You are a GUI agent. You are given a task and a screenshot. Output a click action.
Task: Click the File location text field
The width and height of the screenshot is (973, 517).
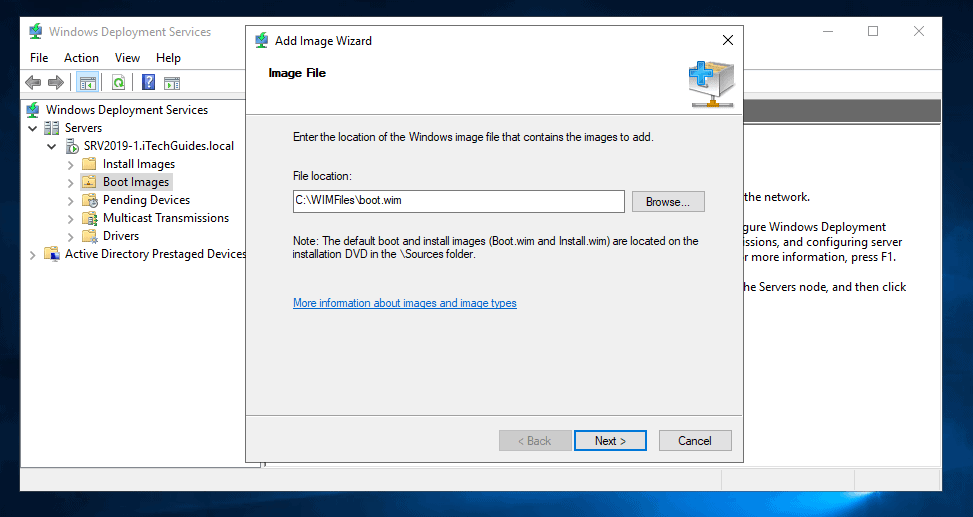459,201
